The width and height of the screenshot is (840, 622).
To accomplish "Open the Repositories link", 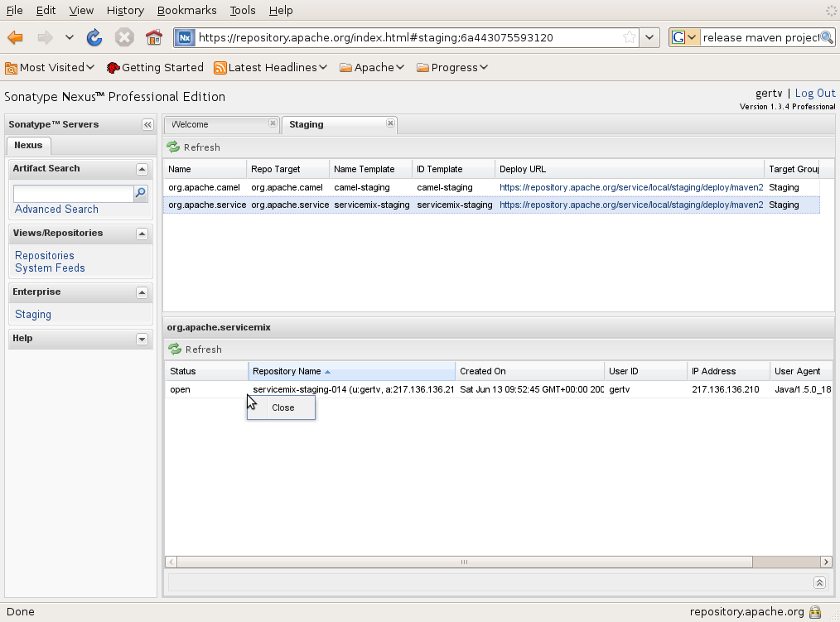I will [x=45, y=256].
